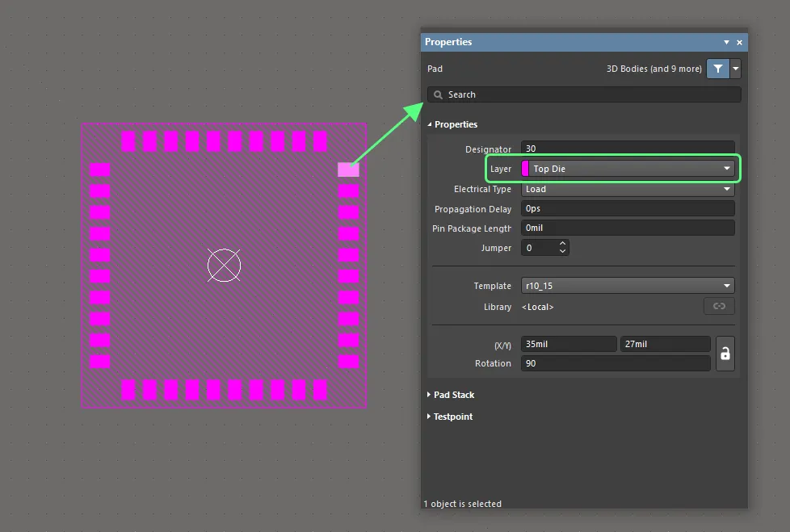Click the Rotation input field
Viewport: 790px width, 532px height.
pyautogui.click(x=615, y=363)
